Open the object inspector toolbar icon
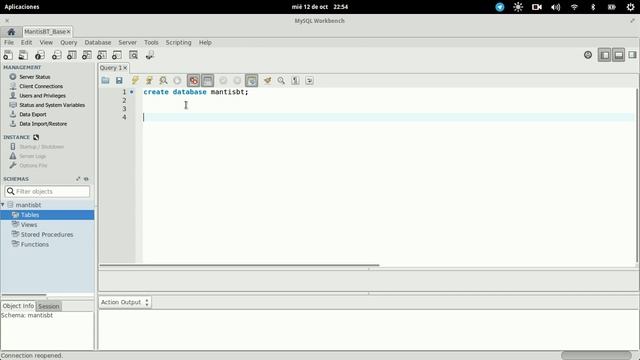The width and height of the screenshot is (640, 360). (40, 55)
